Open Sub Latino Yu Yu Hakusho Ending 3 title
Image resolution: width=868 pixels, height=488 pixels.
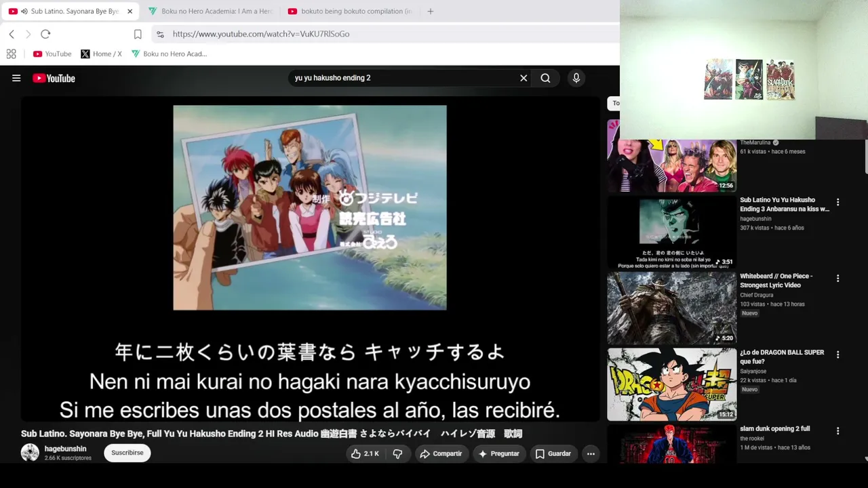(785, 205)
